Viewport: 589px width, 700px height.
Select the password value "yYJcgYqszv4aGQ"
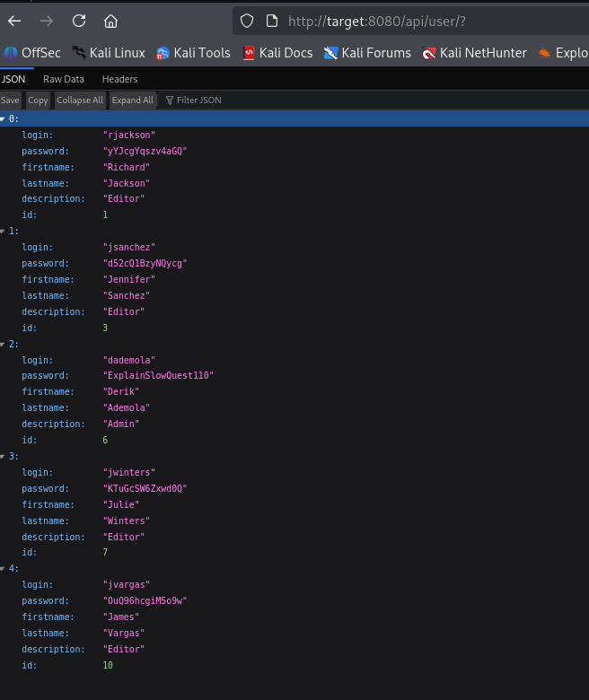click(145, 151)
